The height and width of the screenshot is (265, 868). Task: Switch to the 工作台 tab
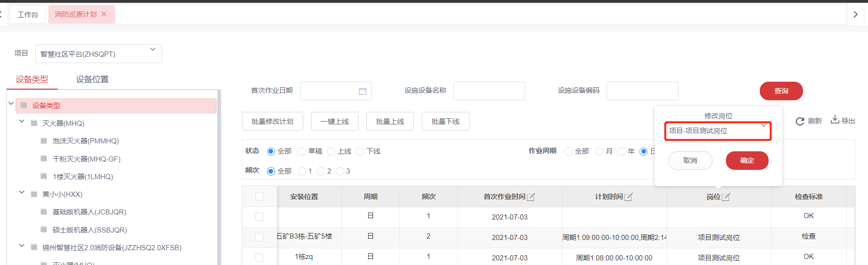[28, 14]
